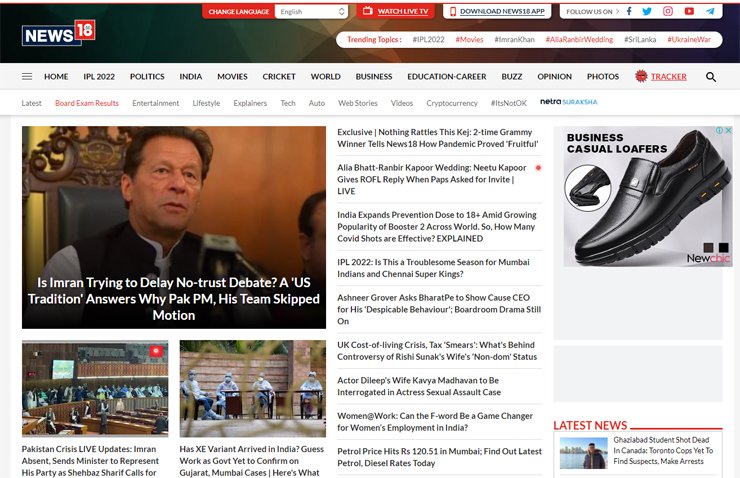This screenshot has height=478, width=740.
Task: Open India Expands Prevention Dose story
Action: [437, 226]
